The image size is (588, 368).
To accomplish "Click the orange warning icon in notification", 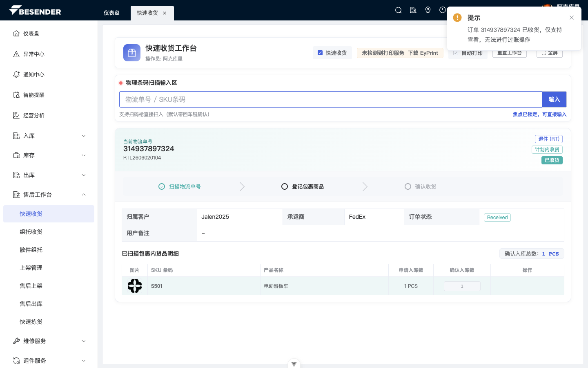I will pos(457,18).
